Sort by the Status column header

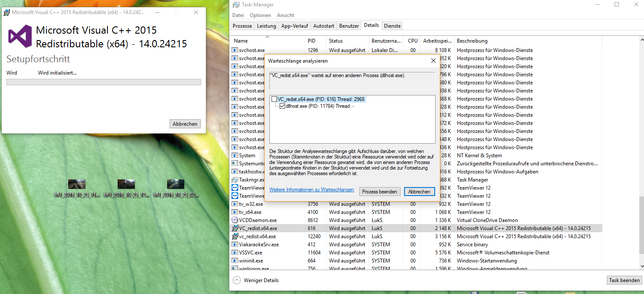tap(348, 41)
